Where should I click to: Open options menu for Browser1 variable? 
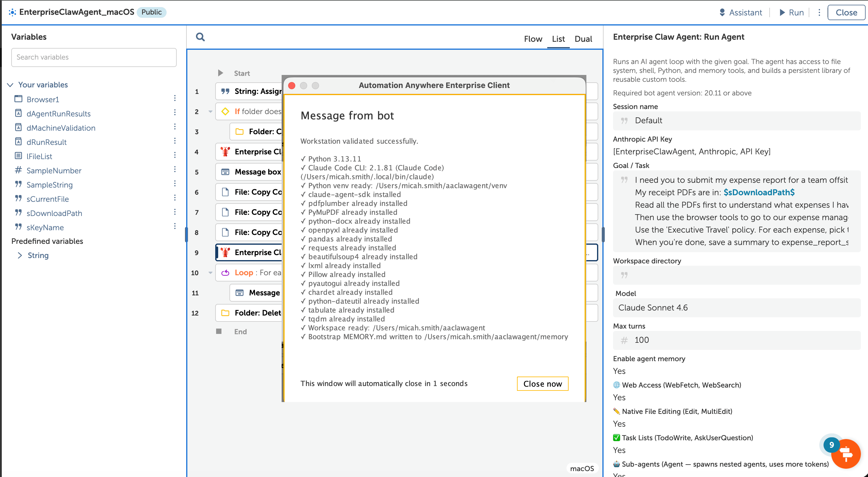[x=175, y=98]
